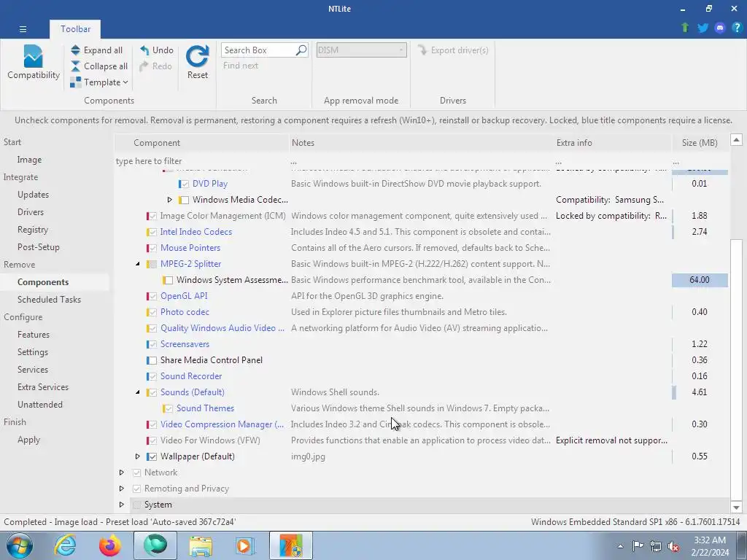Click the Redo arrow icon
The height and width of the screenshot is (560, 747).
[x=144, y=66]
